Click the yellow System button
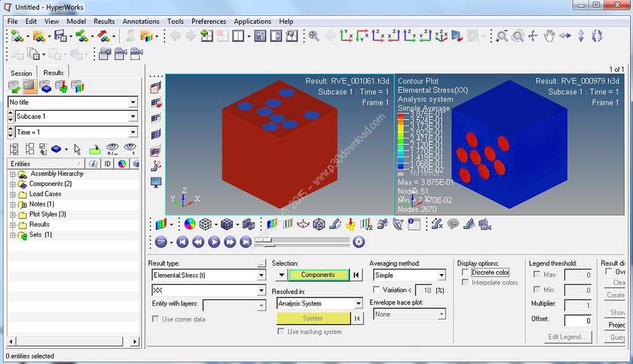 click(313, 318)
